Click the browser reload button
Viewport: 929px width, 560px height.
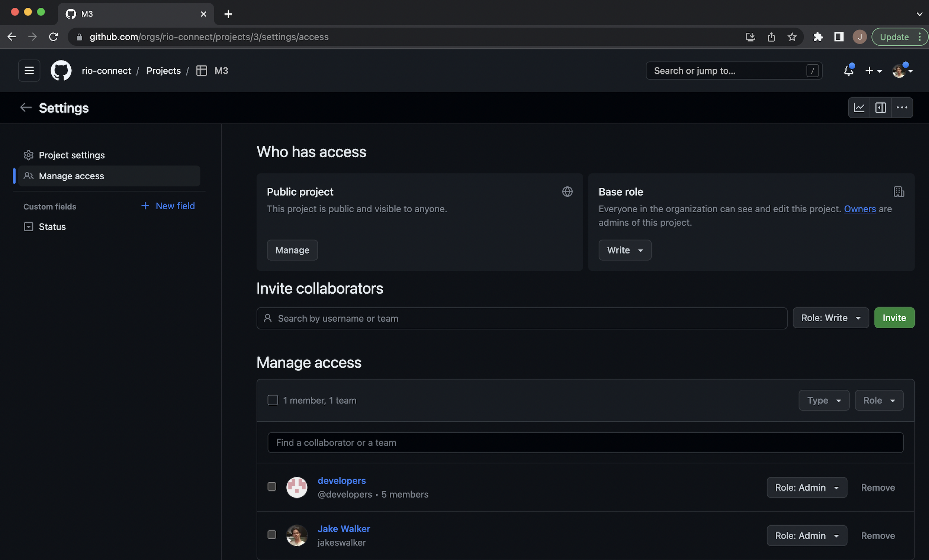point(54,37)
